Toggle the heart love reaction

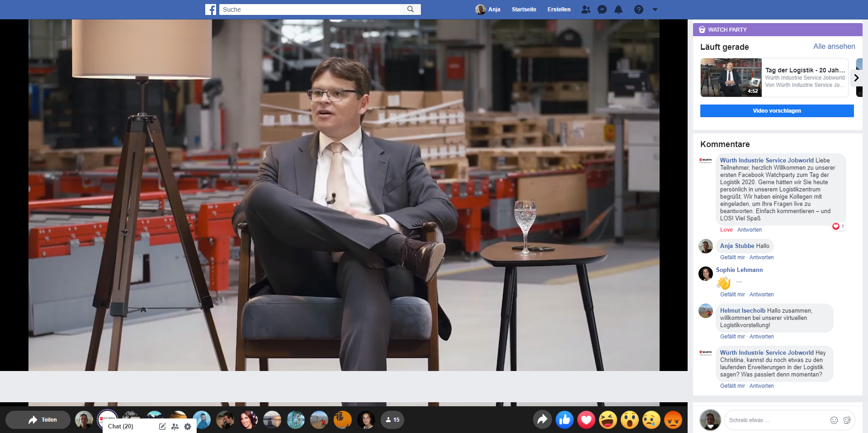pos(586,420)
